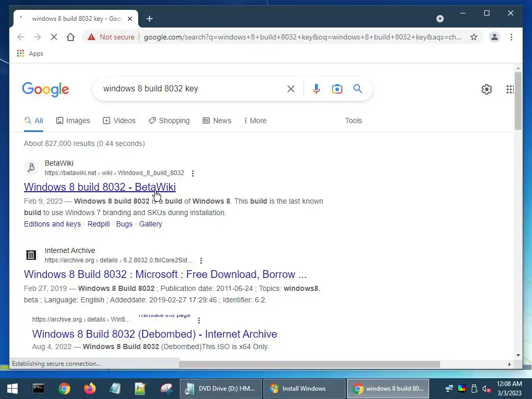Image resolution: width=532 pixels, height=399 pixels.
Task: Switch to the Shopping results tab
Action: pyautogui.click(x=169, y=121)
